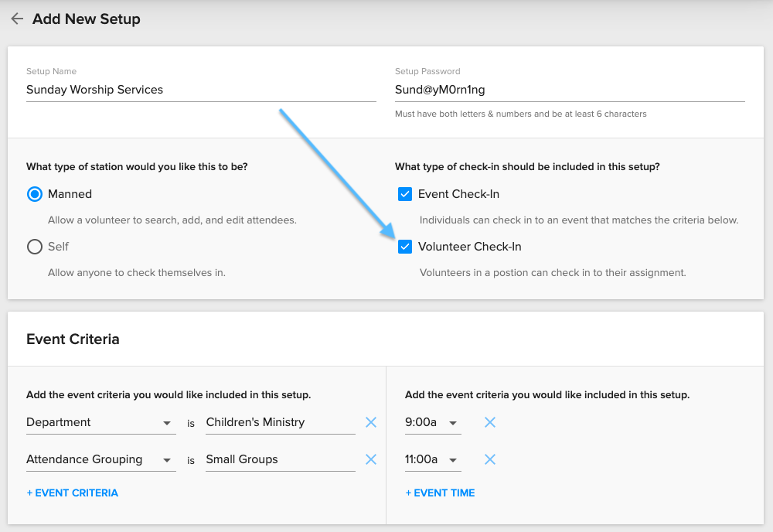Expand the 11:00a time selector
This screenshot has width=773, height=532.
tap(433, 459)
